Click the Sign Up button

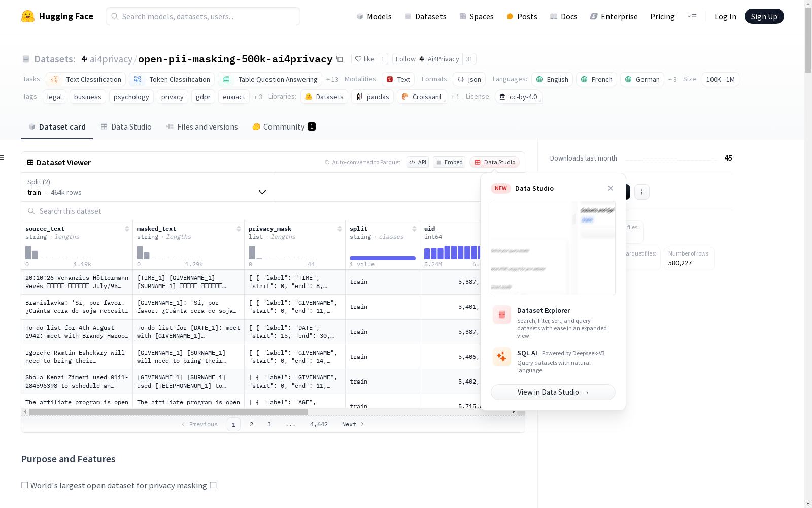coord(764,16)
